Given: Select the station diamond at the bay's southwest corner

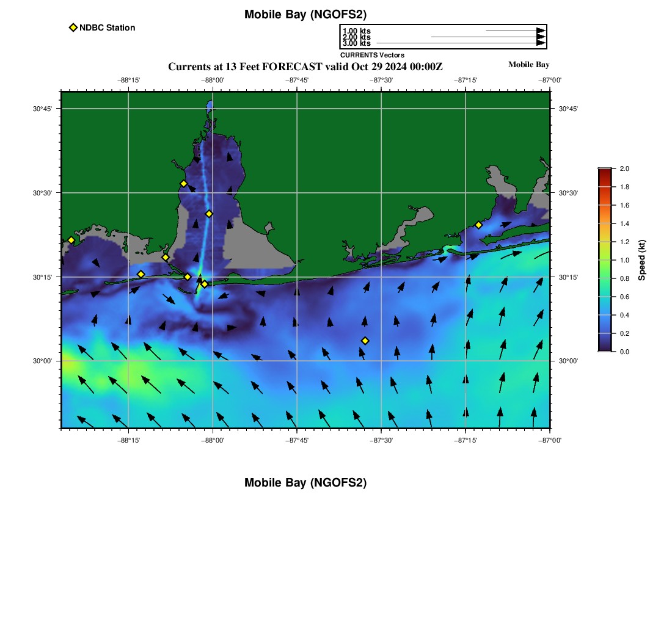Looking at the screenshot, I should pyautogui.click(x=166, y=258).
